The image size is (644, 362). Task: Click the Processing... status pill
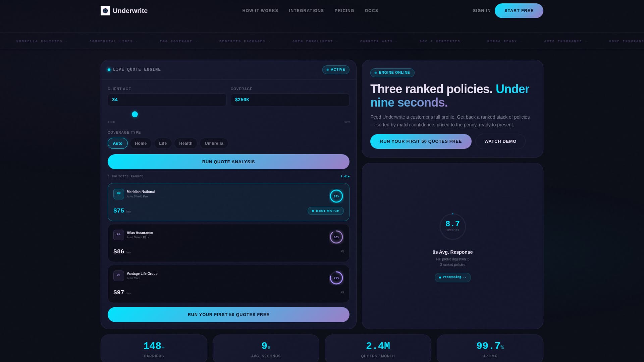click(x=453, y=278)
